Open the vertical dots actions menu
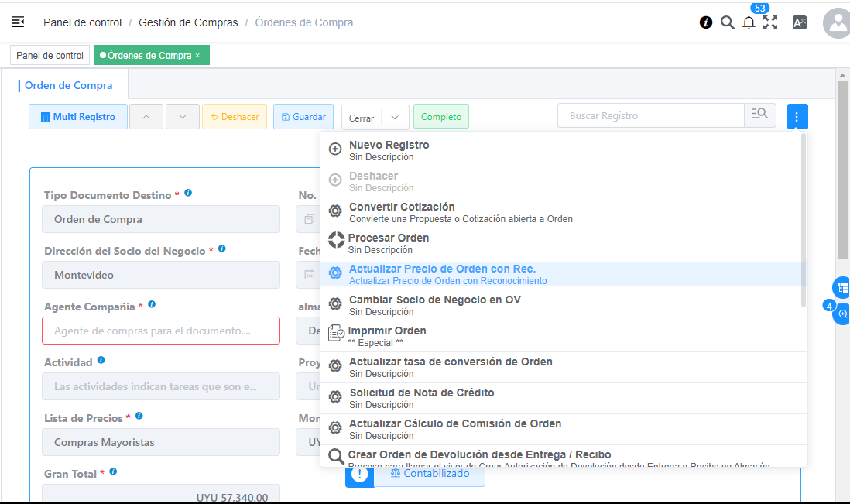The width and height of the screenshot is (850, 504). (797, 117)
